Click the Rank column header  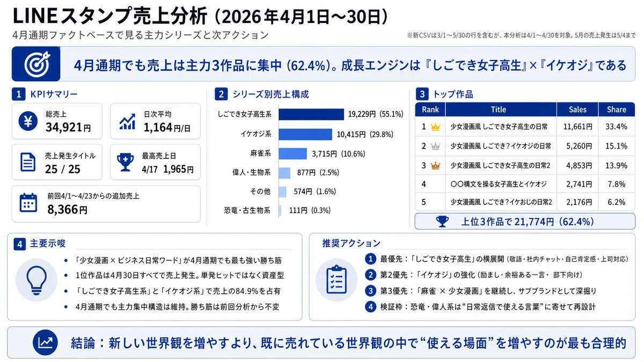pos(430,109)
